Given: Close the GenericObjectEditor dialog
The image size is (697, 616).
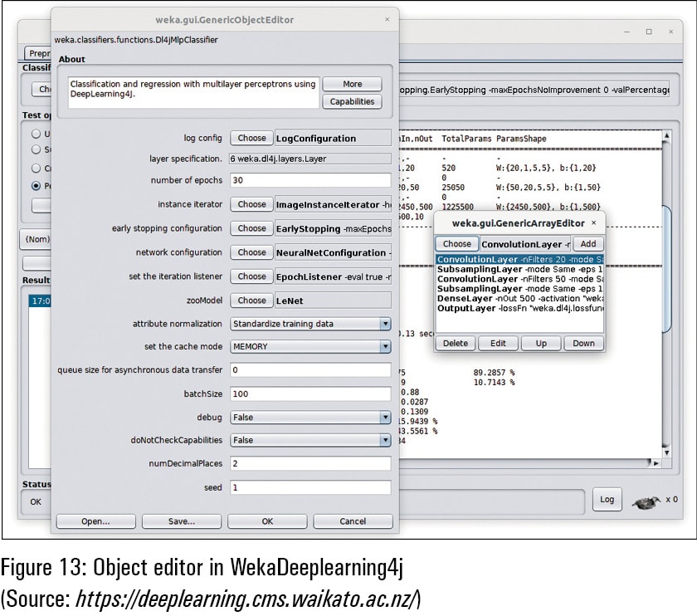Looking at the screenshot, I should pyautogui.click(x=387, y=19).
